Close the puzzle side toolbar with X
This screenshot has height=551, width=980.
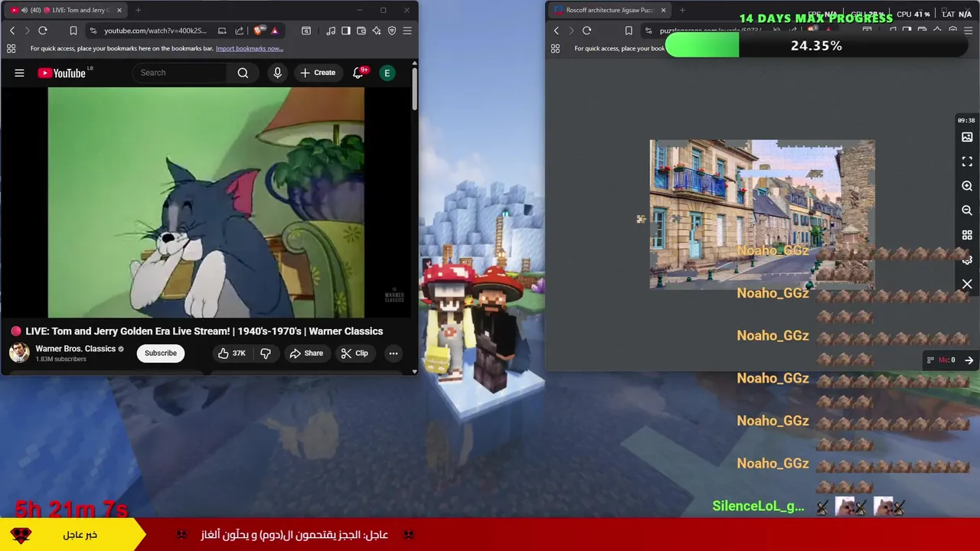(967, 284)
